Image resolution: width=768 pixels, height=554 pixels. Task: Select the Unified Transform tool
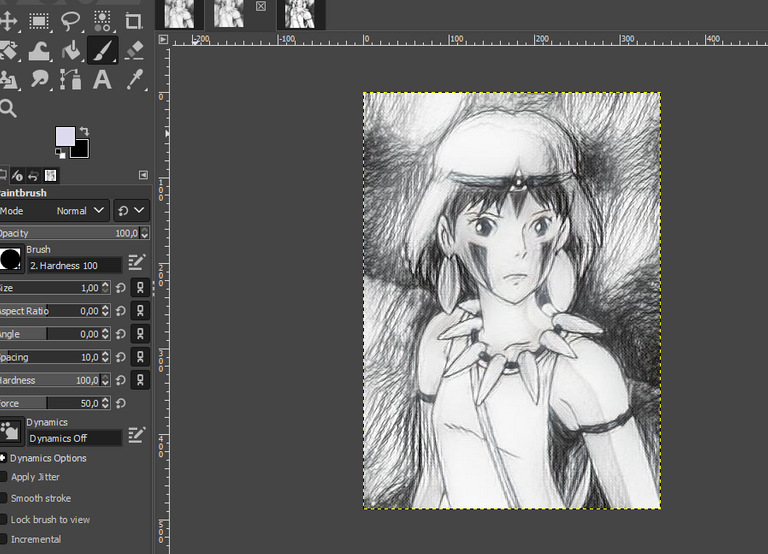[8, 50]
